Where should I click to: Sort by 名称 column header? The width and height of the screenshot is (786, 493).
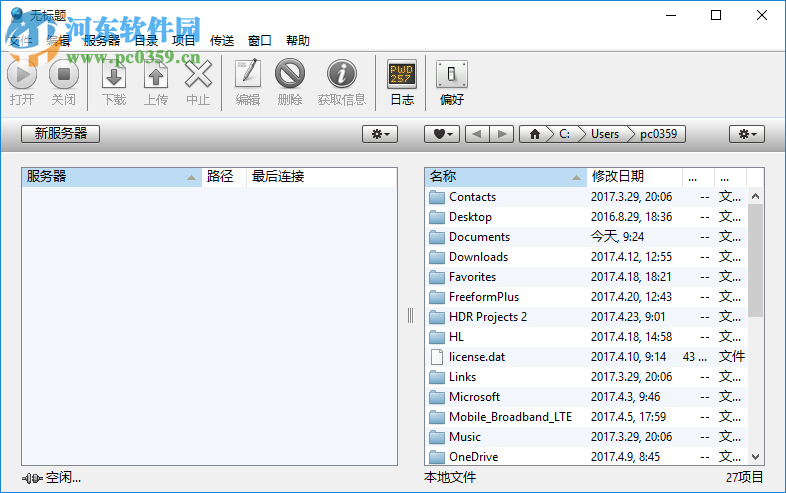tap(505, 177)
